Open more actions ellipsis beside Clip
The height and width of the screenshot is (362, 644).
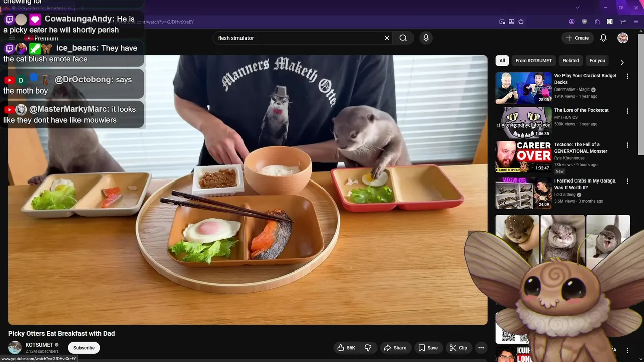tap(481, 348)
